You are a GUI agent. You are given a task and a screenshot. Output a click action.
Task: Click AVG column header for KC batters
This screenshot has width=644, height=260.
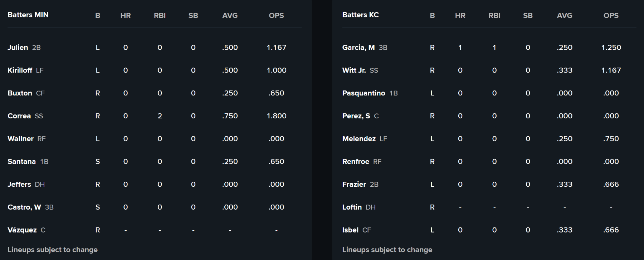click(565, 16)
